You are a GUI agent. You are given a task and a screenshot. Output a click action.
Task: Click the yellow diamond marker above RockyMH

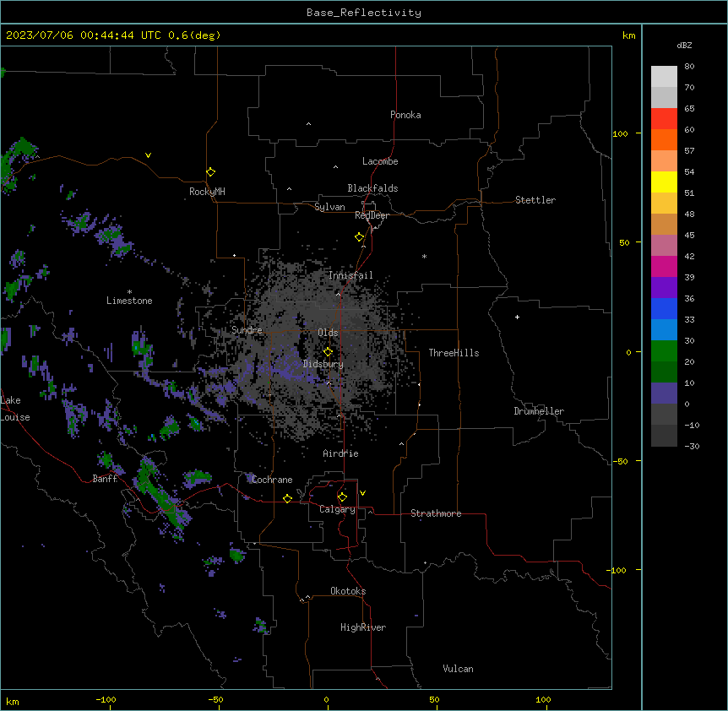tap(211, 172)
